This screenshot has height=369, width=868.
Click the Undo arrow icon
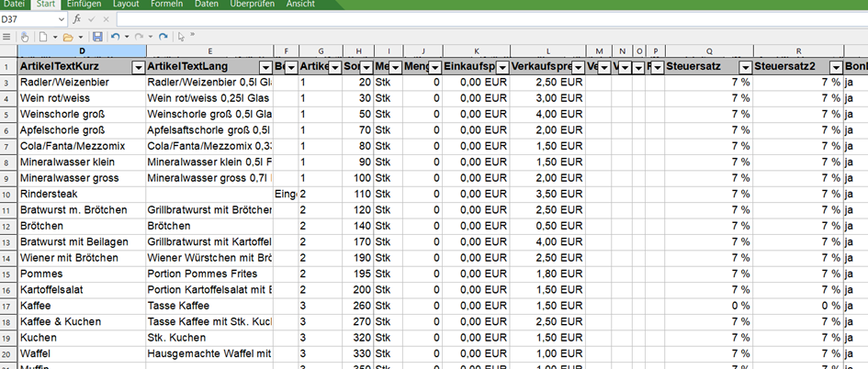[115, 37]
